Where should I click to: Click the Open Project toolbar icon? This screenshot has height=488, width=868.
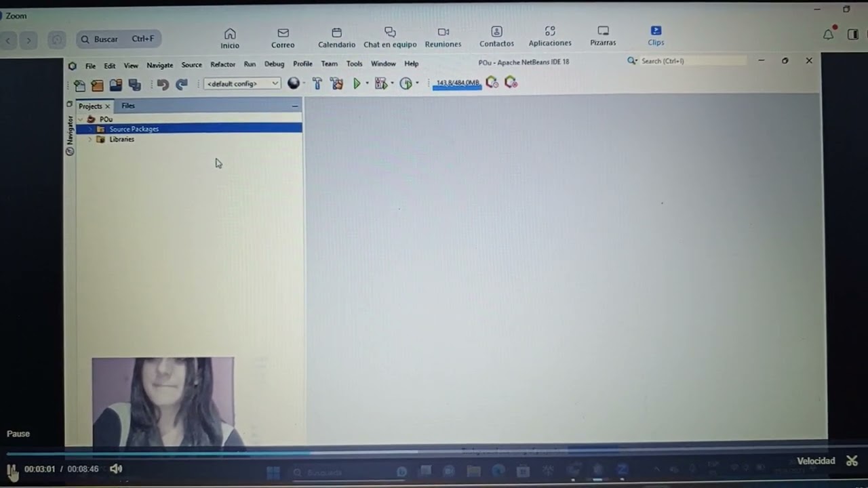pos(116,85)
